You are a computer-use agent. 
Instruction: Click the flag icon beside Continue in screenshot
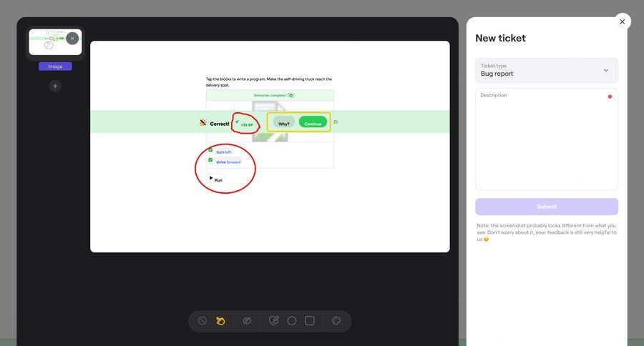(x=336, y=122)
